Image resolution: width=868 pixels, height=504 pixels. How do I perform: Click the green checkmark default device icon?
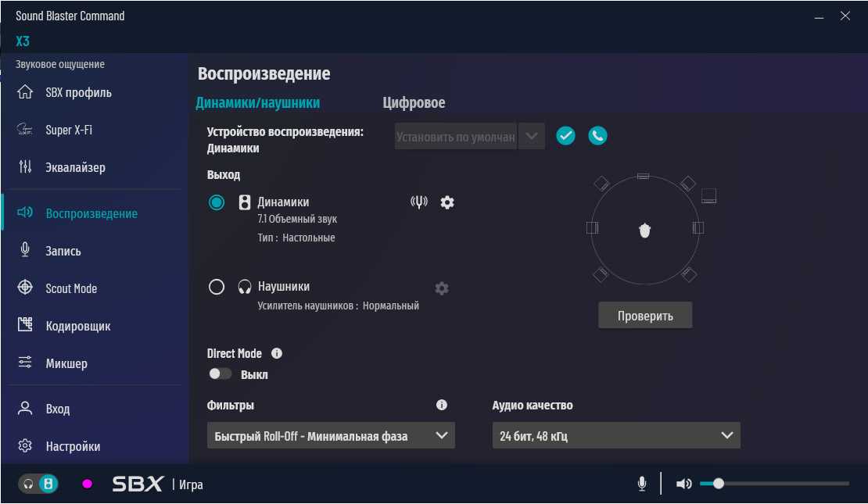565,136
